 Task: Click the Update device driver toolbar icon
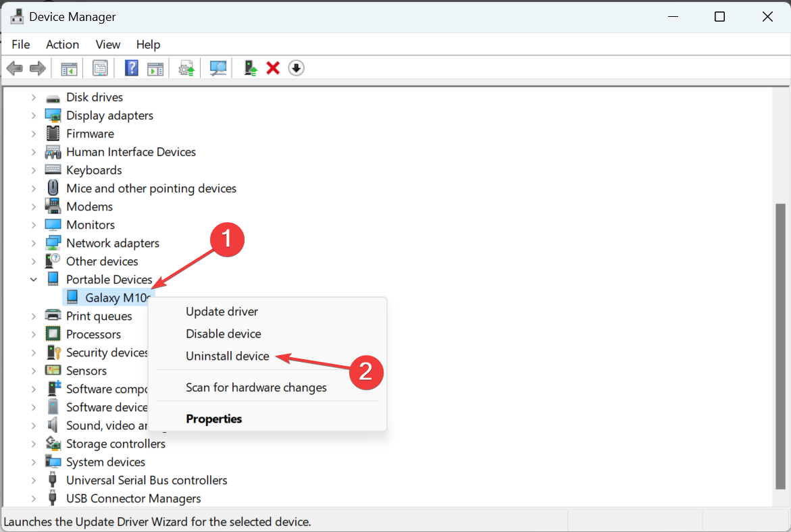click(186, 69)
